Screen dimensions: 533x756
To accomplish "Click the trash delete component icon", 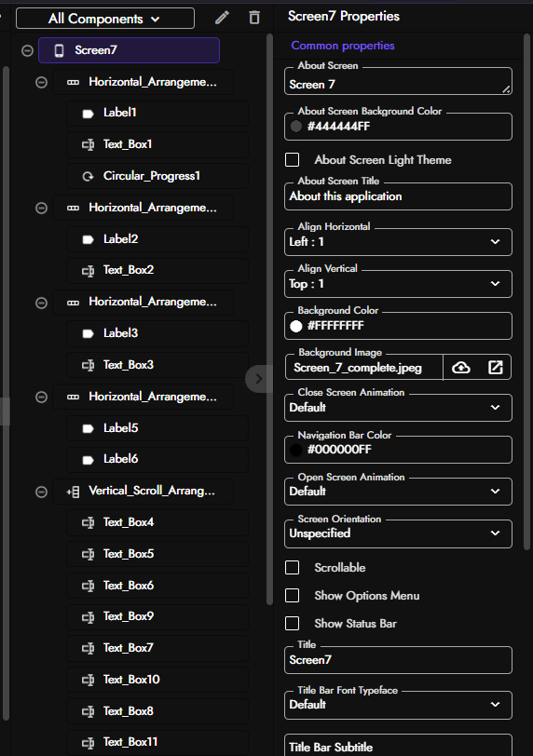I will (x=254, y=18).
